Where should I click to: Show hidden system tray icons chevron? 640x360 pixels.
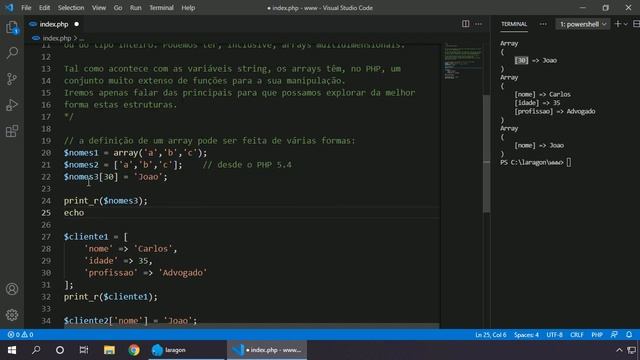619,350
